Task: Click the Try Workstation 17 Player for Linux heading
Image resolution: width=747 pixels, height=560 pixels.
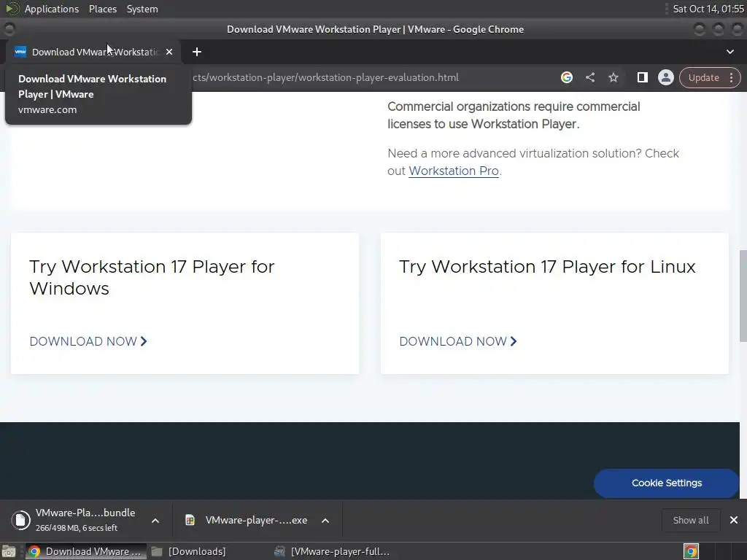Action: (x=547, y=267)
